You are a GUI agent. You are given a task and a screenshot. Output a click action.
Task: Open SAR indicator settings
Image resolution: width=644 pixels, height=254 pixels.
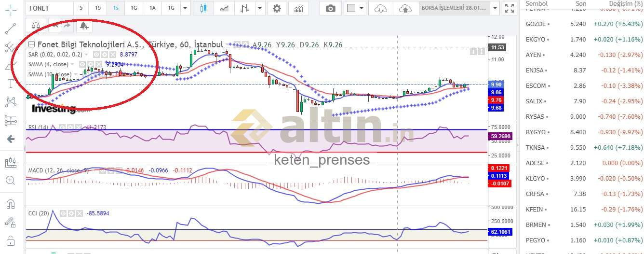point(104,55)
